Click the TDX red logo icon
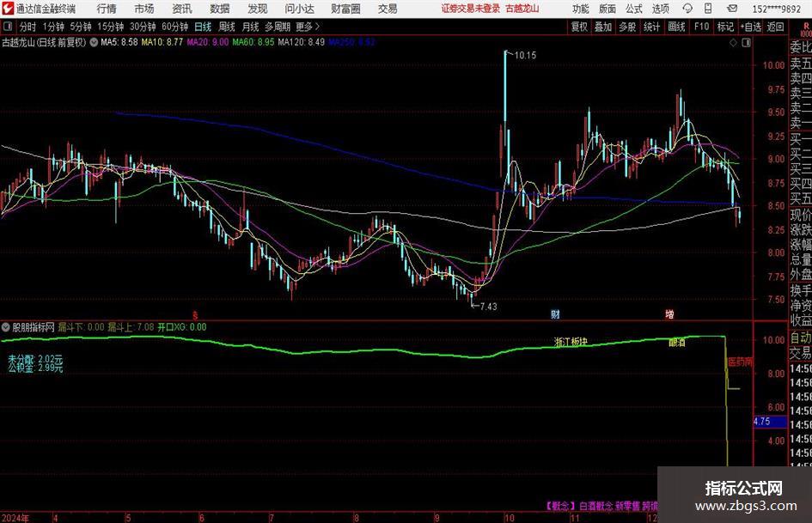This screenshot has height=523, width=812. point(8,9)
